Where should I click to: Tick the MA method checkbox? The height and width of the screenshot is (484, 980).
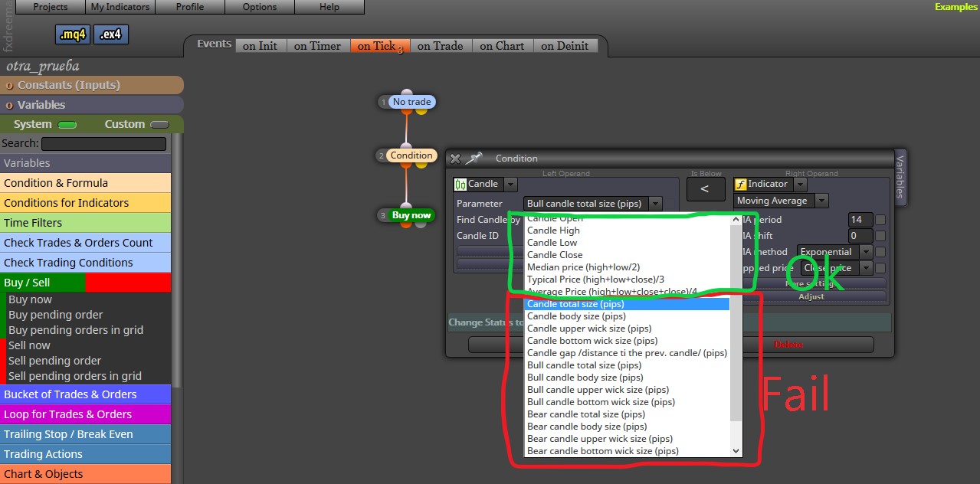point(880,252)
